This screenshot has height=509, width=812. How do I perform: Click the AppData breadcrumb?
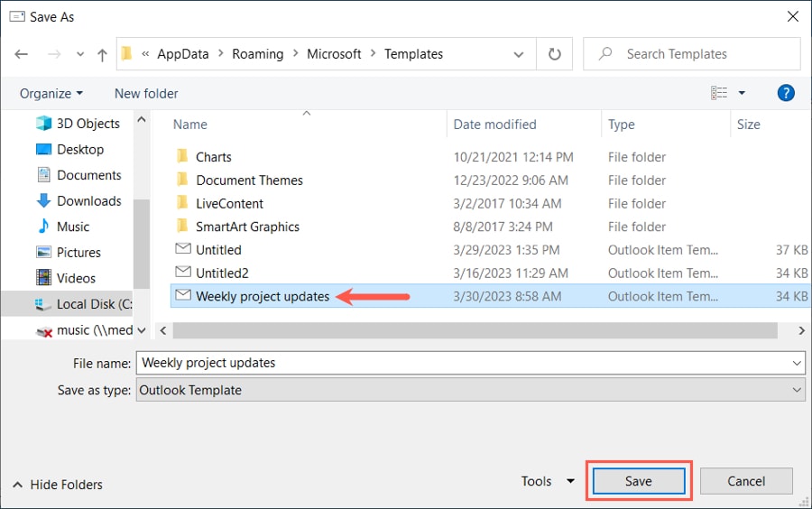point(183,54)
